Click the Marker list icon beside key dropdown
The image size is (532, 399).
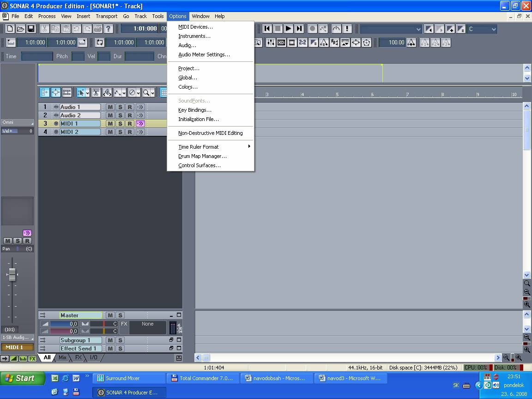(x=461, y=29)
